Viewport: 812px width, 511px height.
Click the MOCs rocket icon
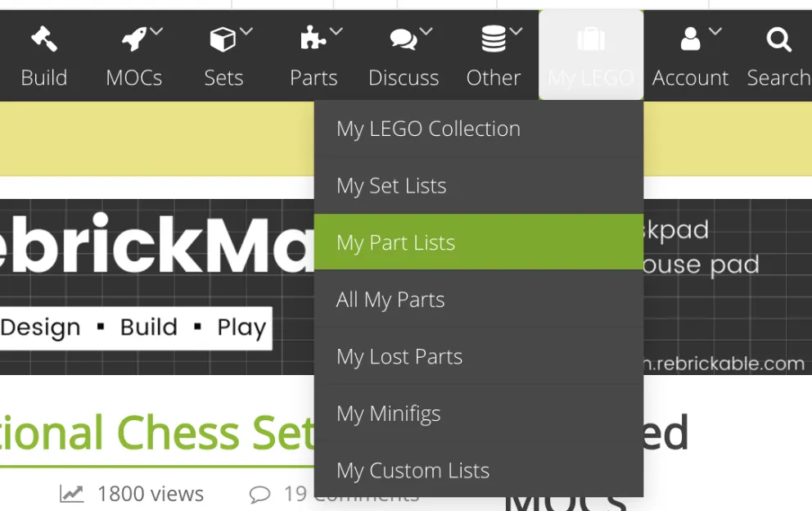133,38
